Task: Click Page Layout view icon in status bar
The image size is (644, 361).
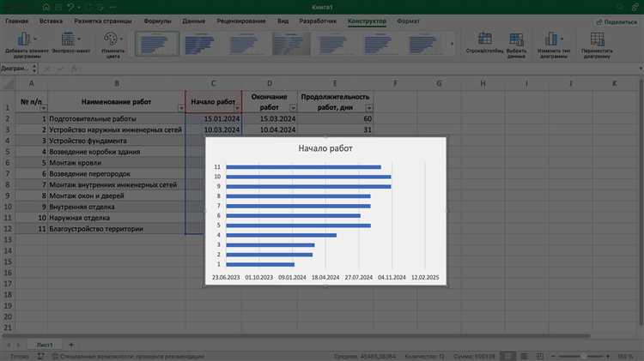Action: [x=524, y=356]
